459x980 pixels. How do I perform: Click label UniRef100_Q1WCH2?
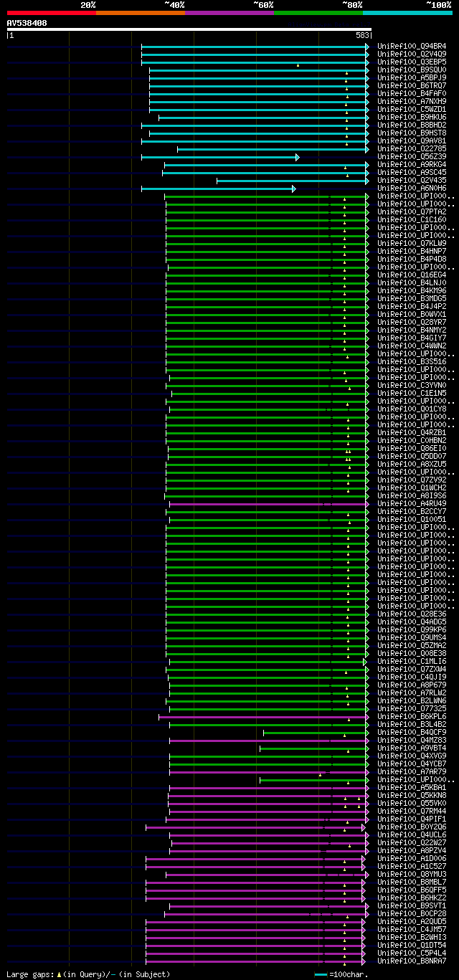(412, 488)
